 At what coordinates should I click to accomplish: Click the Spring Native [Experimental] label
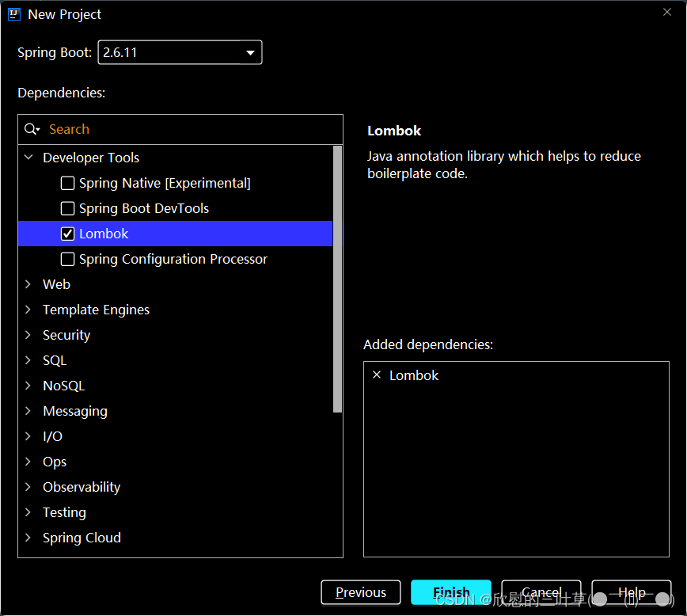tap(165, 183)
